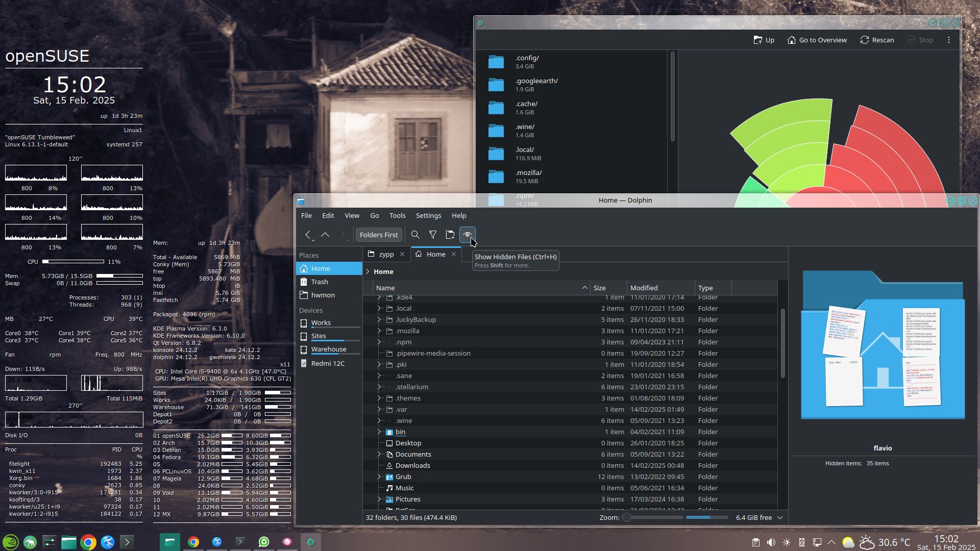Select .googleearth/ folder in Filelight
The height and width of the screenshot is (551, 980).
572,85
